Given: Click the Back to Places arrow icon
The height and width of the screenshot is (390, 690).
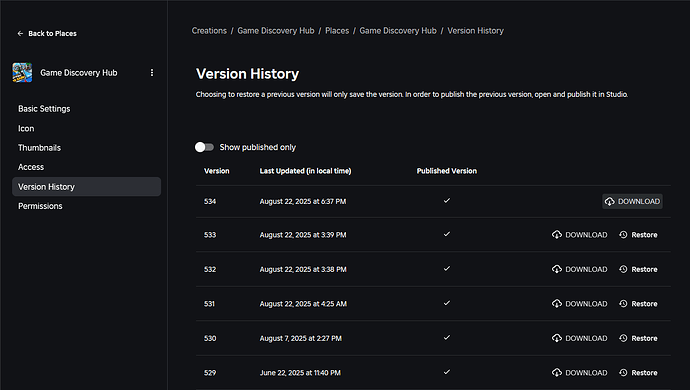Looking at the screenshot, I should (x=20, y=33).
